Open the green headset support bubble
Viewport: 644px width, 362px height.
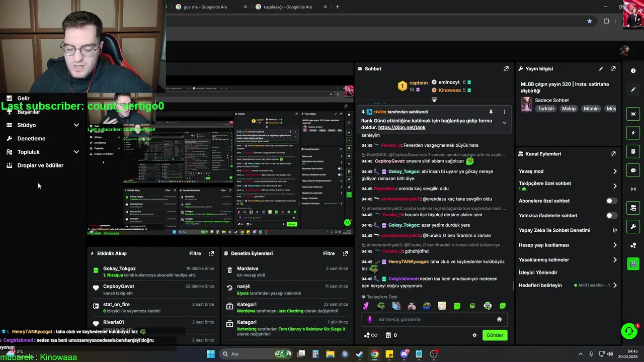(629, 331)
